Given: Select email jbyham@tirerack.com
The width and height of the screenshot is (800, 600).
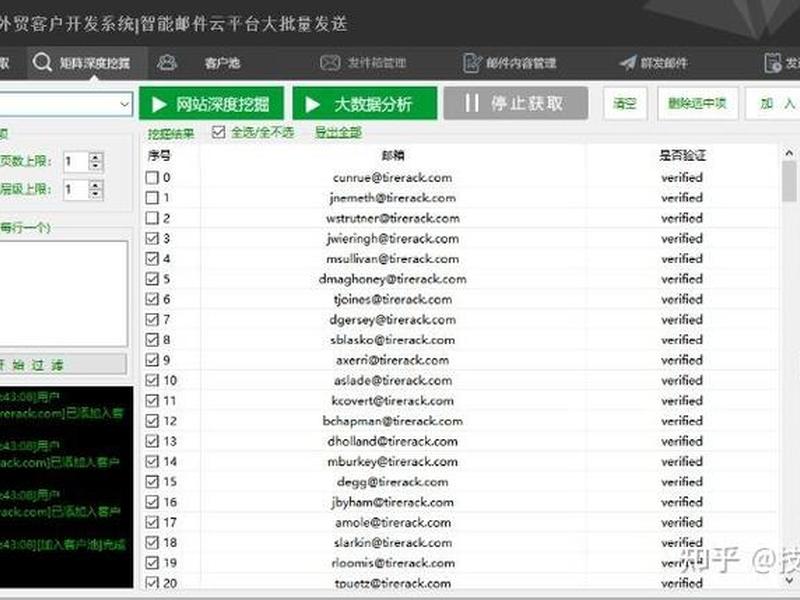Looking at the screenshot, I should 392,502.
